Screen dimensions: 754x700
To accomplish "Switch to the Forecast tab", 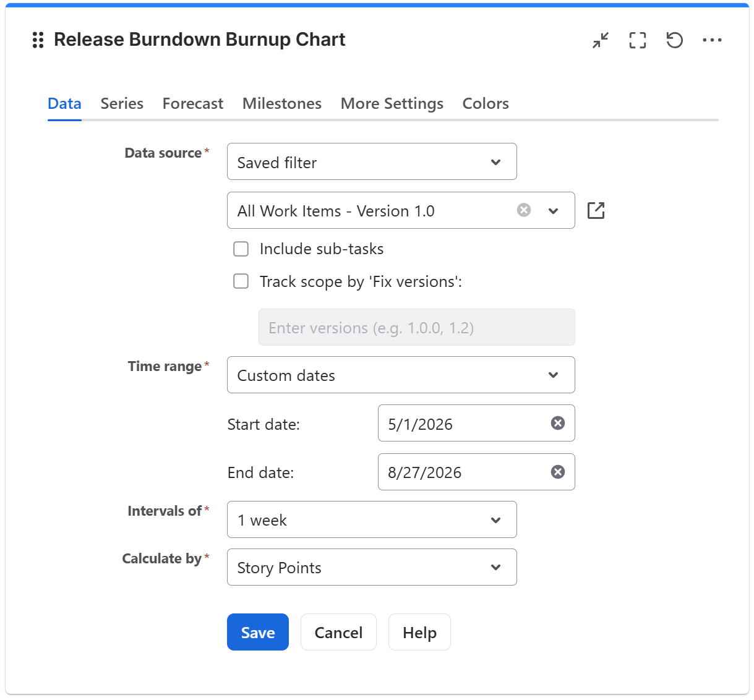I will 193,103.
